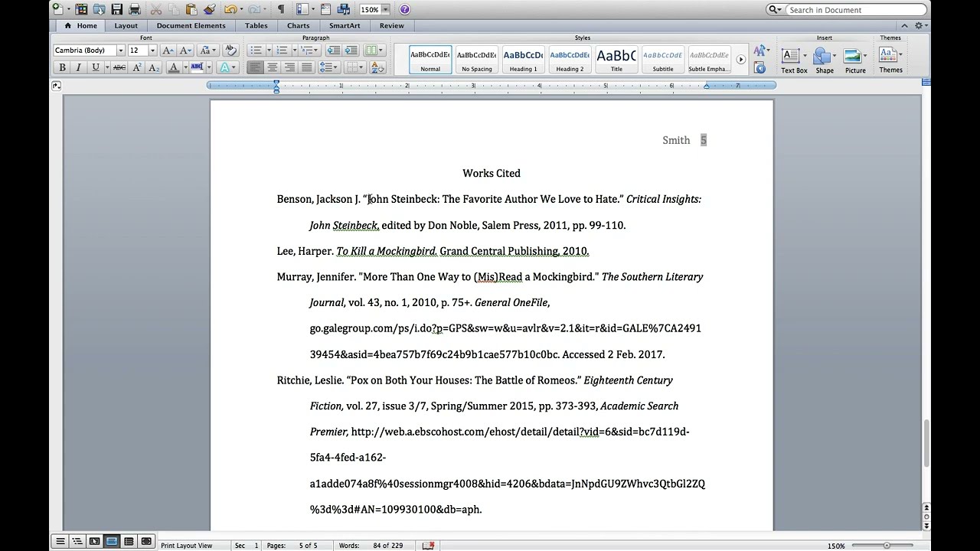Open the Document Elements tab

[191, 25]
